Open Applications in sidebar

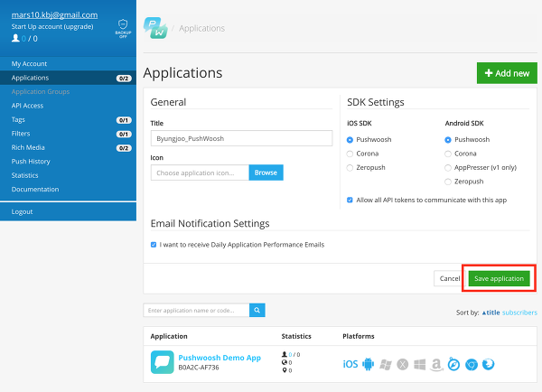pos(68,78)
